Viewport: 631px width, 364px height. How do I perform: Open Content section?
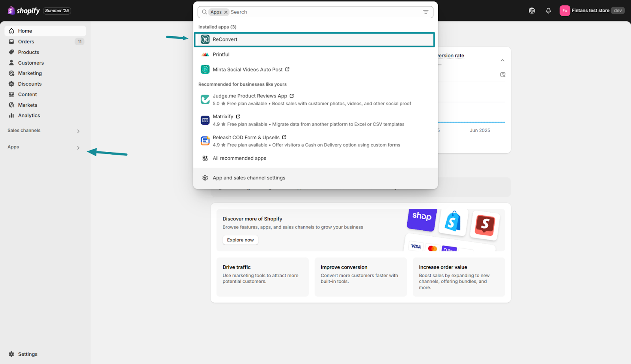45,95
